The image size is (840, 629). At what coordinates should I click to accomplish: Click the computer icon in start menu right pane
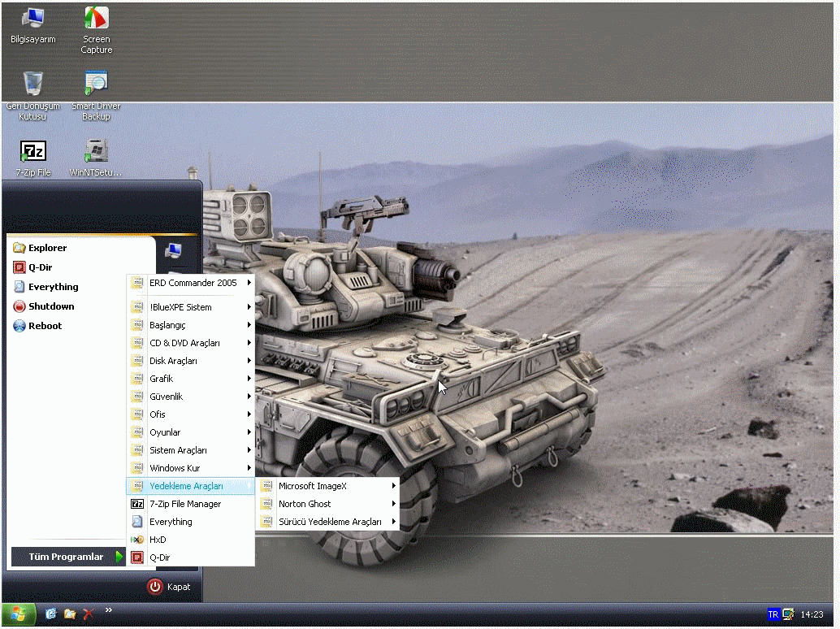pyautogui.click(x=172, y=251)
